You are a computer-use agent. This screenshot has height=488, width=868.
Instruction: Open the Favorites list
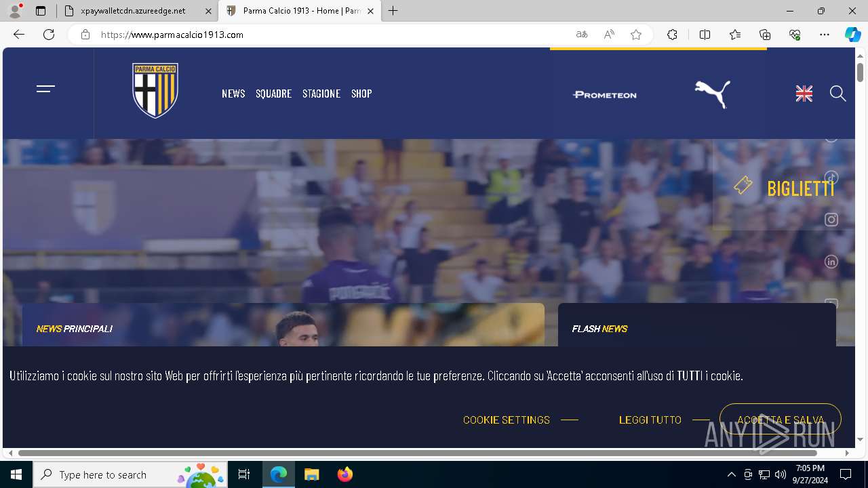coord(735,35)
